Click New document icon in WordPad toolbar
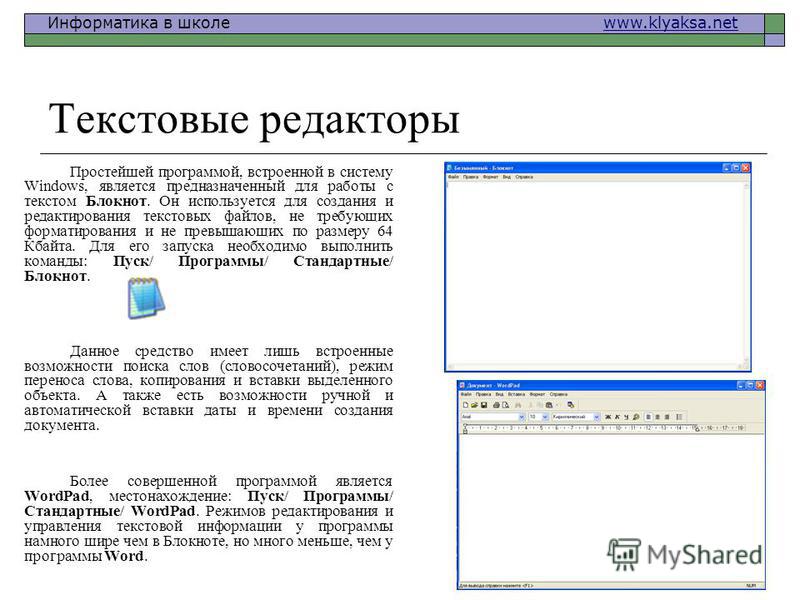800x600 pixels. click(x=465, y=405)
